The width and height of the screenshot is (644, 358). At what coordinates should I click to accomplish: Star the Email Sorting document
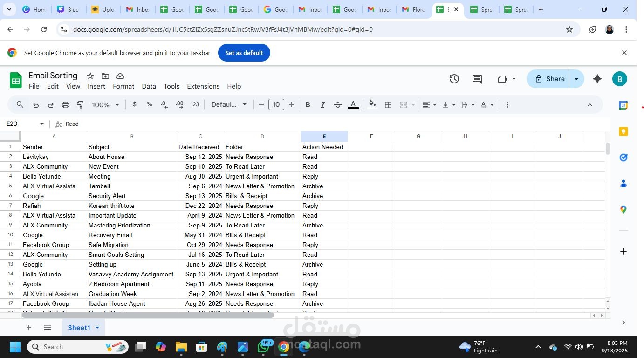(x=90, y=76)
